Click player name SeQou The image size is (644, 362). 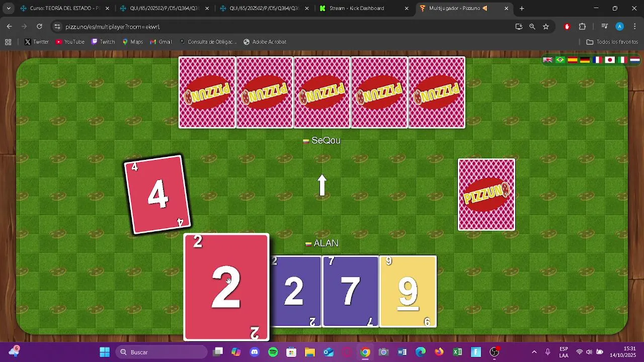click(326, 140)
